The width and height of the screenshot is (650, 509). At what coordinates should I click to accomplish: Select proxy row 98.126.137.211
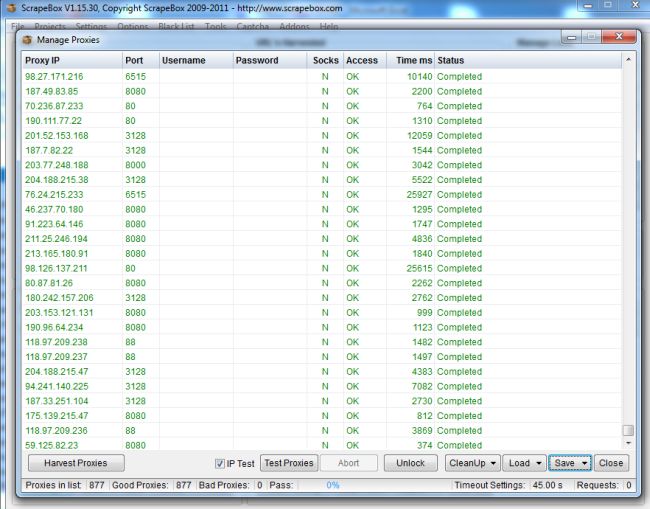(x=322, y=269)
